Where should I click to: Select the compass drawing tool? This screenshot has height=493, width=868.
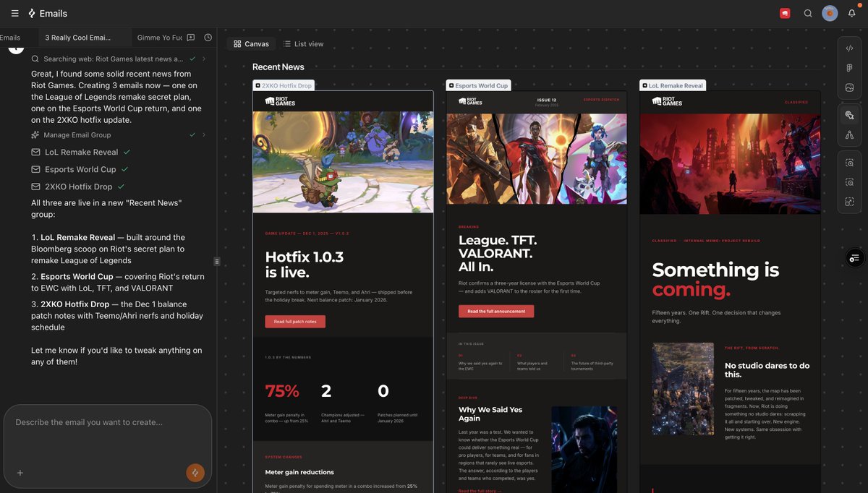[849, 135]
